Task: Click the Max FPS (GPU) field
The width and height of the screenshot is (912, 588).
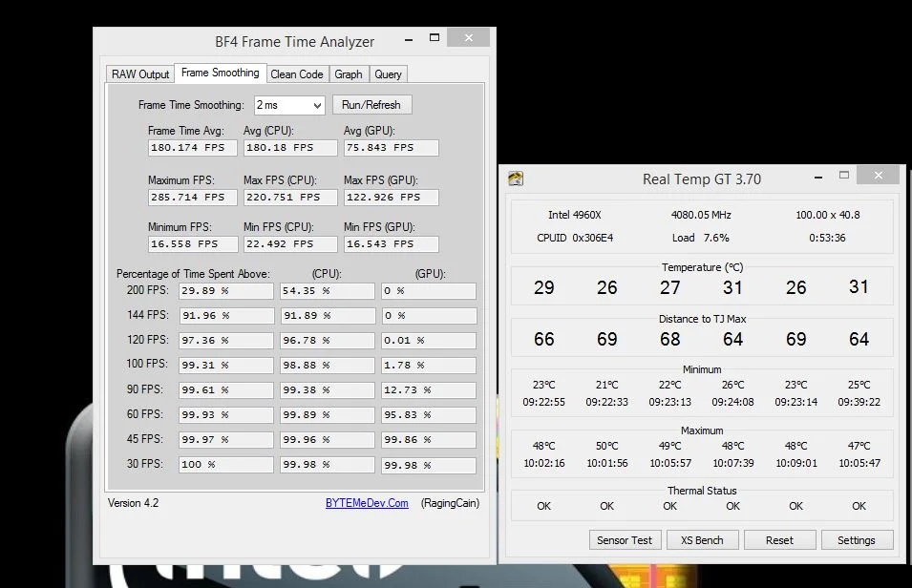Action: 391,198
